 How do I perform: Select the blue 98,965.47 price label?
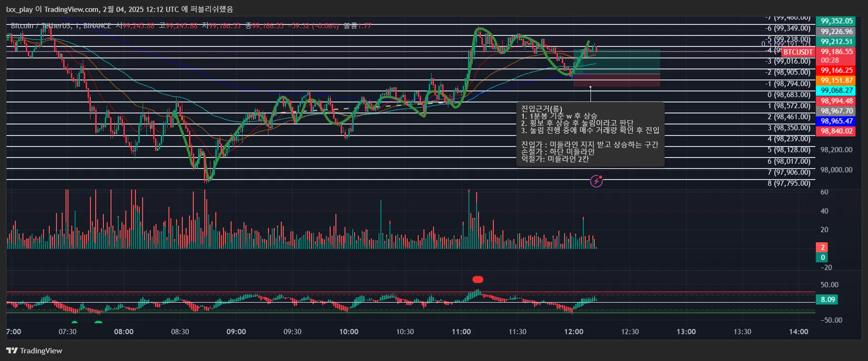click(x=836, y=121)
